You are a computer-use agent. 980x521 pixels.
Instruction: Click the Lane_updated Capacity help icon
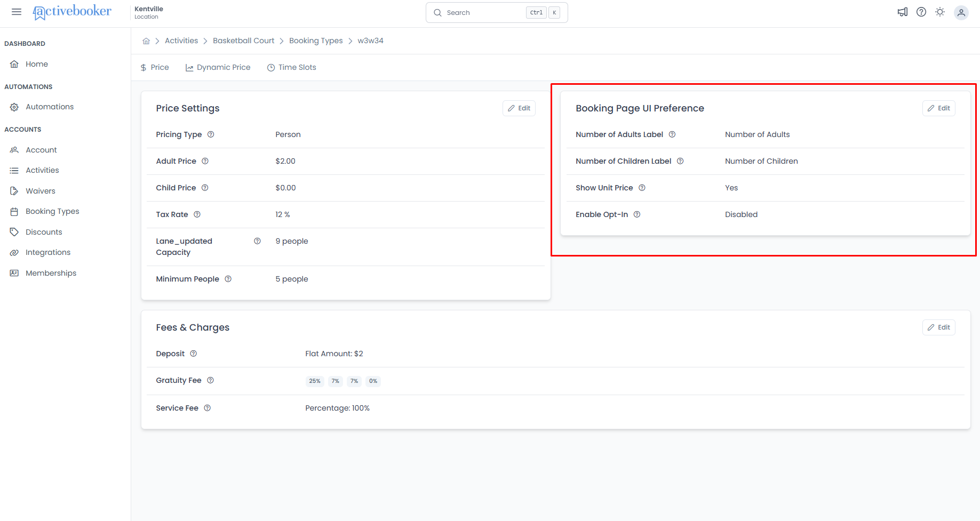tap(257, 241)
